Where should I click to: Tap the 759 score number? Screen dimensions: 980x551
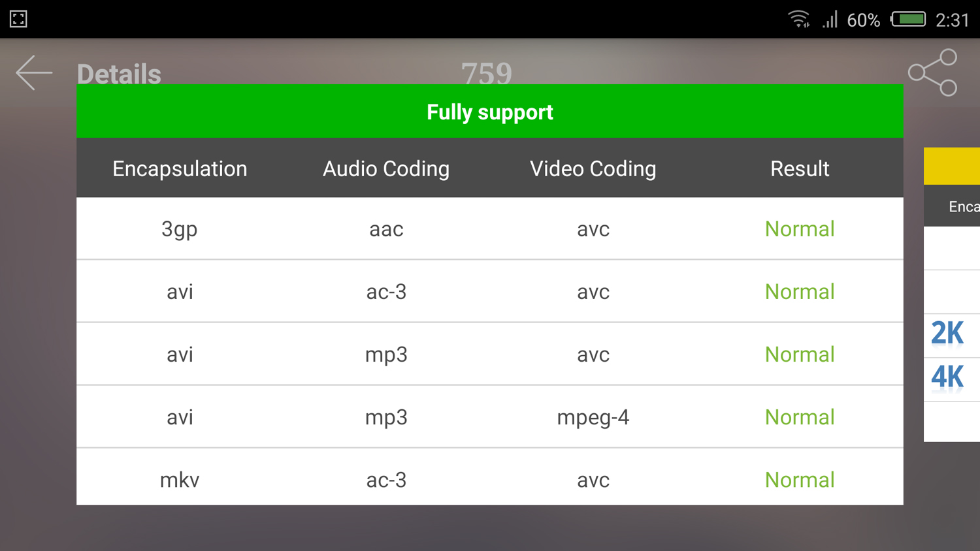pyautogui.click(x=487, y=73)
